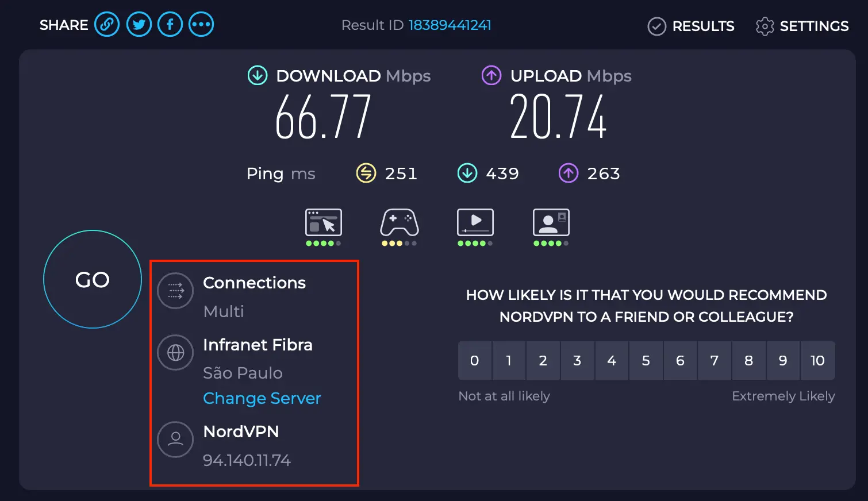Start a new test with GO

[93, 279]
